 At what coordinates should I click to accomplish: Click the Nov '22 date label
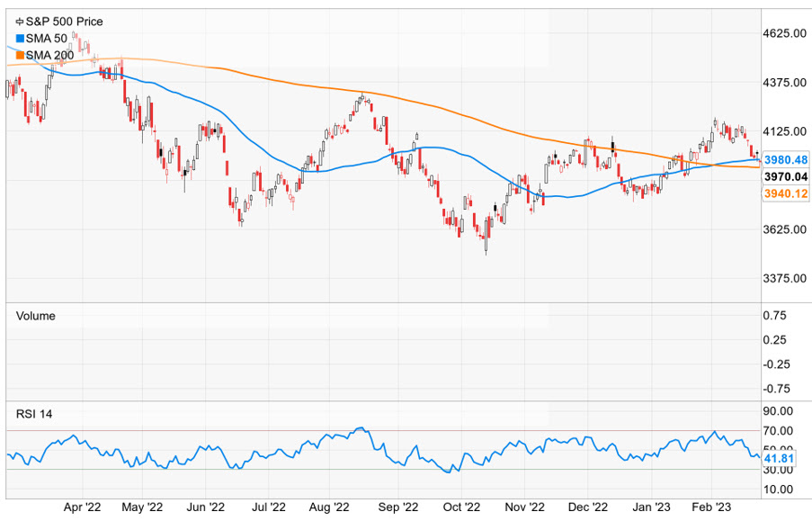(x=524, y=508)
